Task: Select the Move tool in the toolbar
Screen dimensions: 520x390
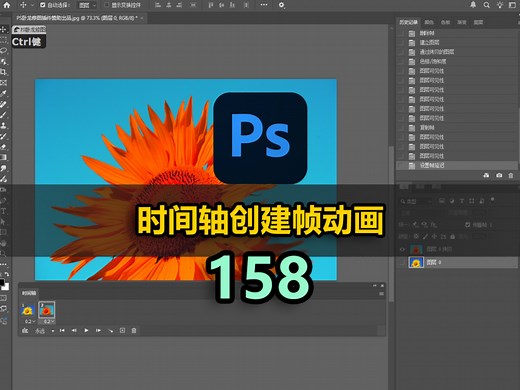Action: coord(4,29)
